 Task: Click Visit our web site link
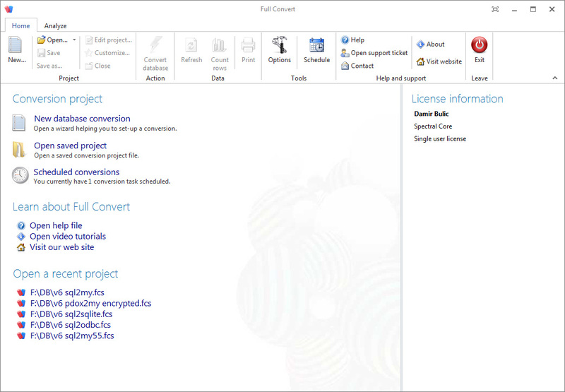pyautogui.click(x=61, y=247)
